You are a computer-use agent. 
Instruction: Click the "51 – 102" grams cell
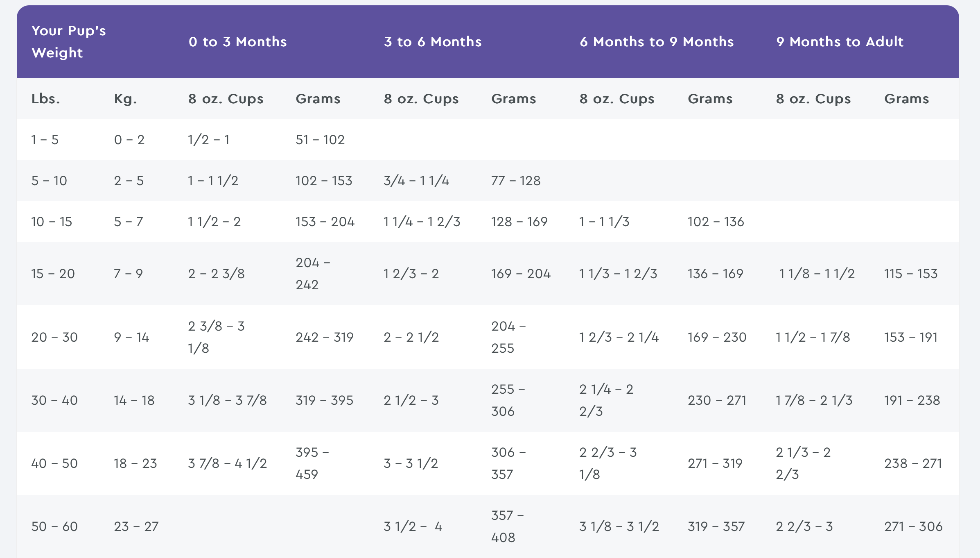pos(320,140)
